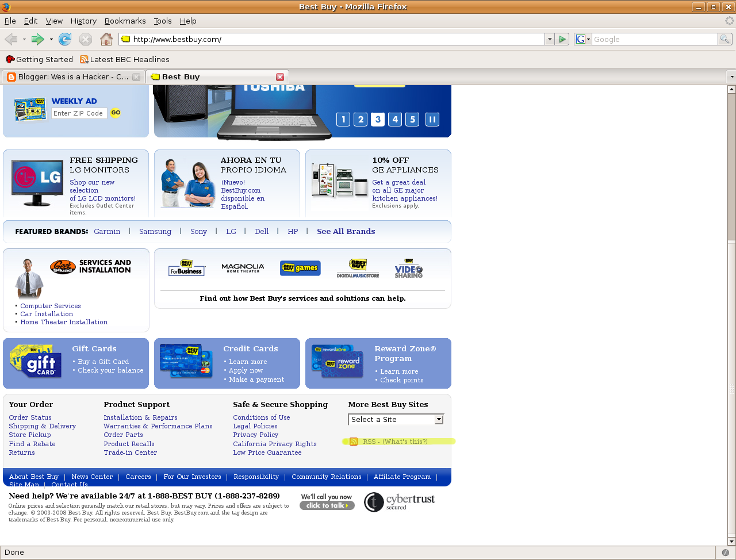Open the Computer Services link

click(51, 306)
